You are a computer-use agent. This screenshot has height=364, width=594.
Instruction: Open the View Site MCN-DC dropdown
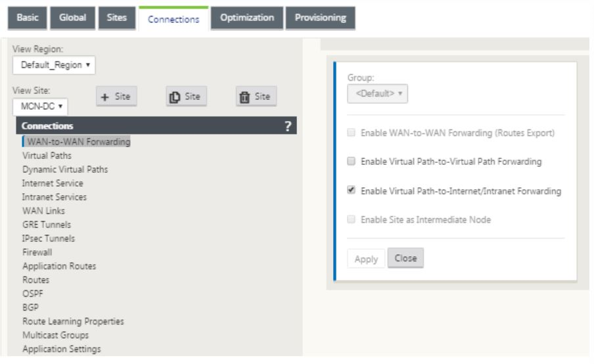40,106
